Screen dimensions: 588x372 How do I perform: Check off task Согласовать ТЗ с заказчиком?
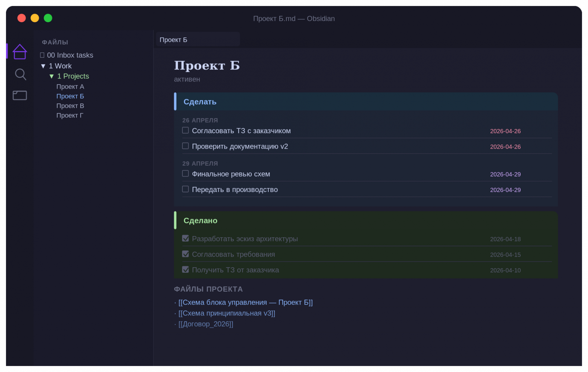click(185, 130)
